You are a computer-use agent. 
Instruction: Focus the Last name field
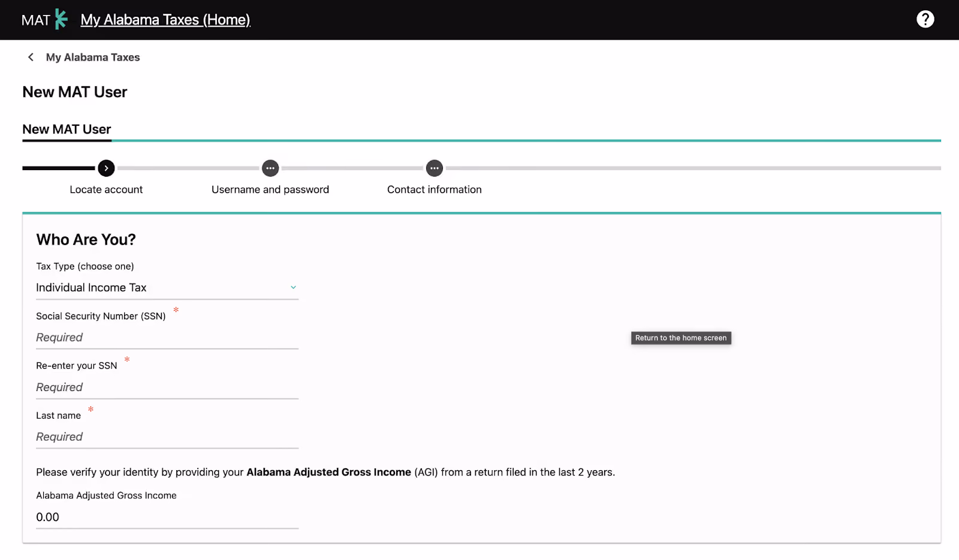167,437
